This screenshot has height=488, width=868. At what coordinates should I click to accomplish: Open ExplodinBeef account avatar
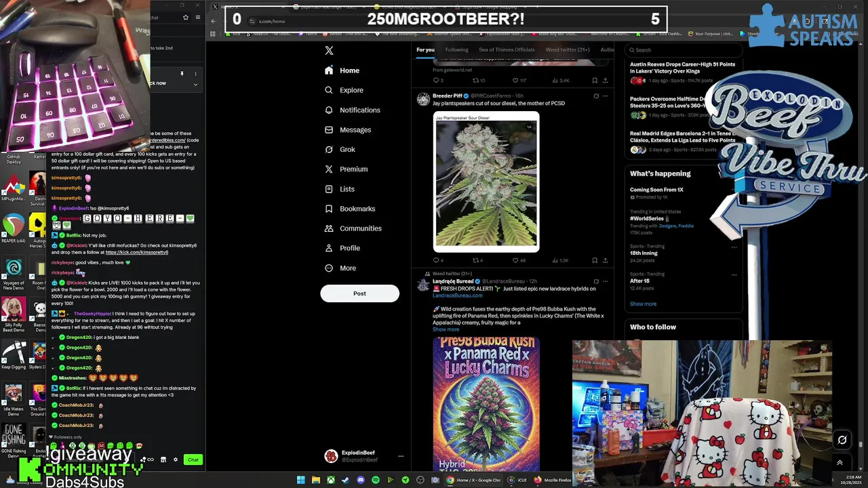click(331, 456)
